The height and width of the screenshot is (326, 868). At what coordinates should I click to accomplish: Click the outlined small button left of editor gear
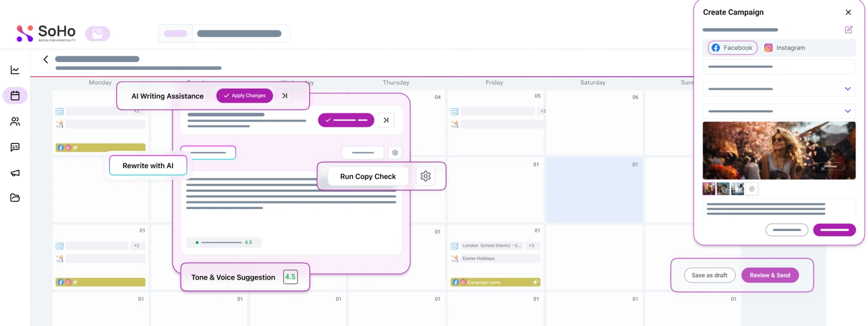point(363,153)
